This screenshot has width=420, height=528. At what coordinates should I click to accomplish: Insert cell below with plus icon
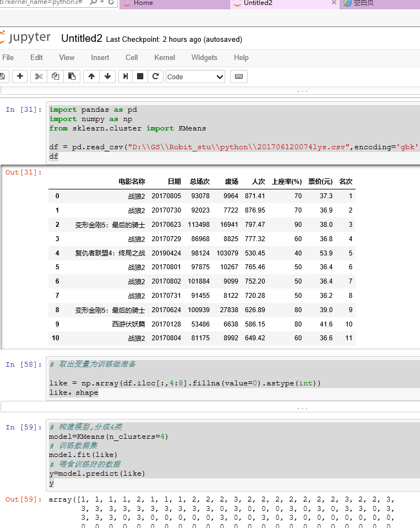pos(20,77)
